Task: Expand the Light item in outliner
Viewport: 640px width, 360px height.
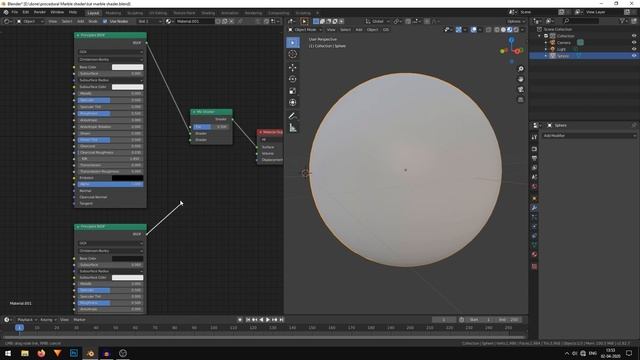Action: coord(546,49)
